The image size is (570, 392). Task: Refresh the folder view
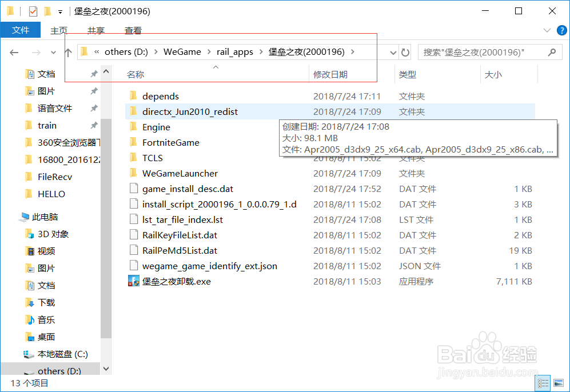[x=405, y=53]
